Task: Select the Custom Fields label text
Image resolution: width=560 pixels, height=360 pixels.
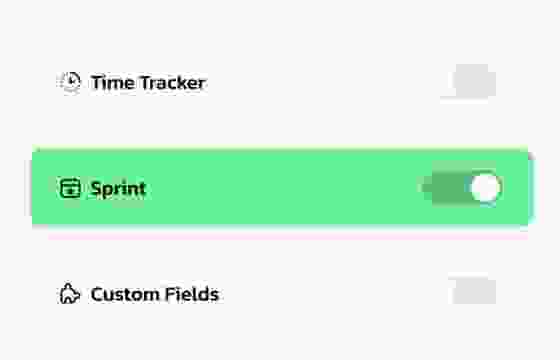Action: point(155,294)
